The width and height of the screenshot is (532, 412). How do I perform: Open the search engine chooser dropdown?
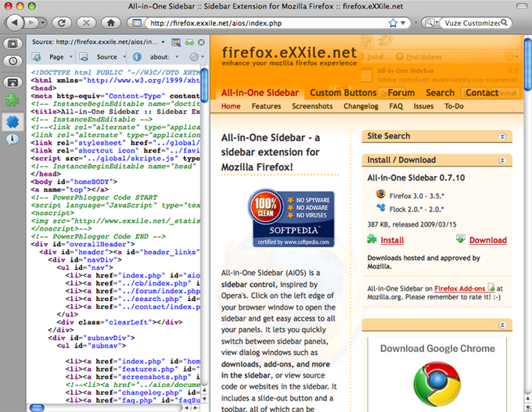[x=431, y=23]
